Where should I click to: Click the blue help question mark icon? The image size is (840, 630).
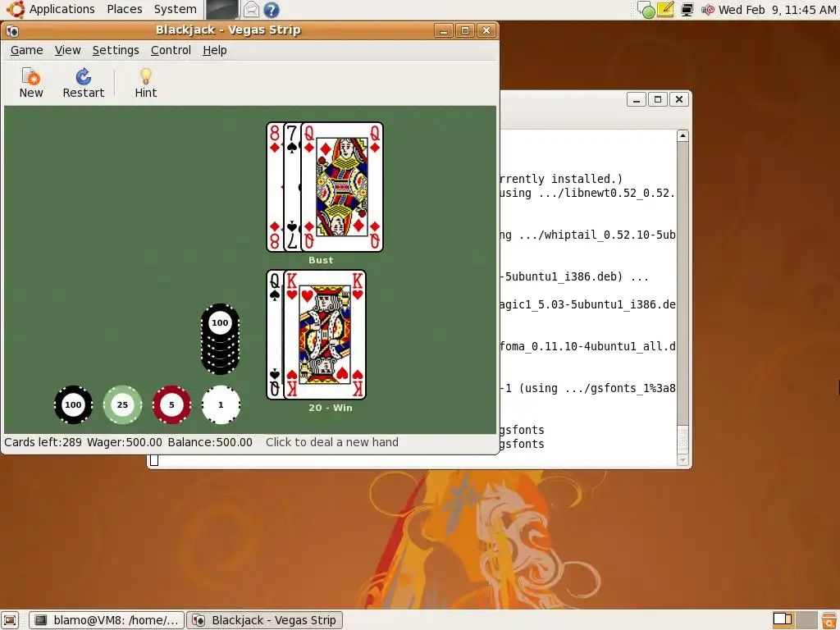pos(272,10)
